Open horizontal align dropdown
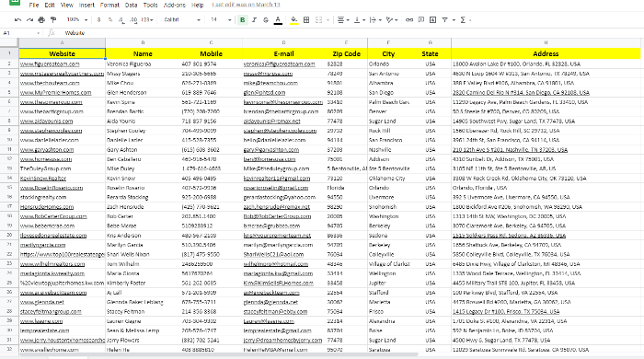The image size is (644, 359). [x=343, y=19]
